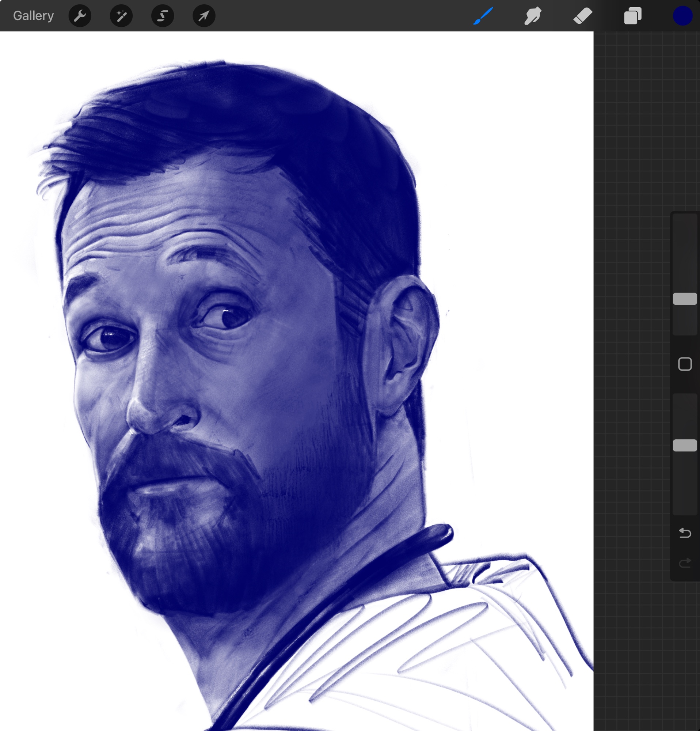Activate the Transform arrow tool
This screenshot has width=700, height=731.
(x=204, y=16)
